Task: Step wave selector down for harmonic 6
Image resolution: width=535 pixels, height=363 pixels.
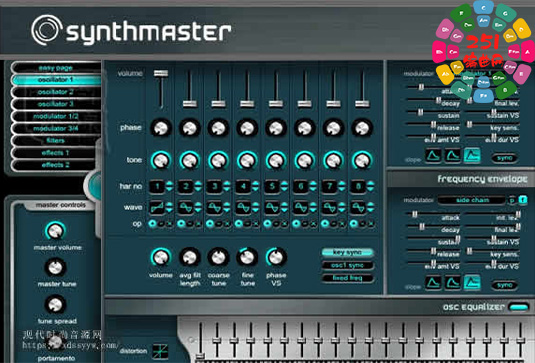Action: tap(313, 210)
